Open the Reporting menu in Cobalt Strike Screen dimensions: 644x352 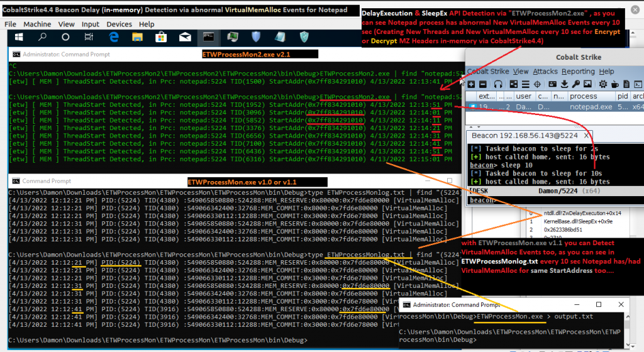point(578,72)
